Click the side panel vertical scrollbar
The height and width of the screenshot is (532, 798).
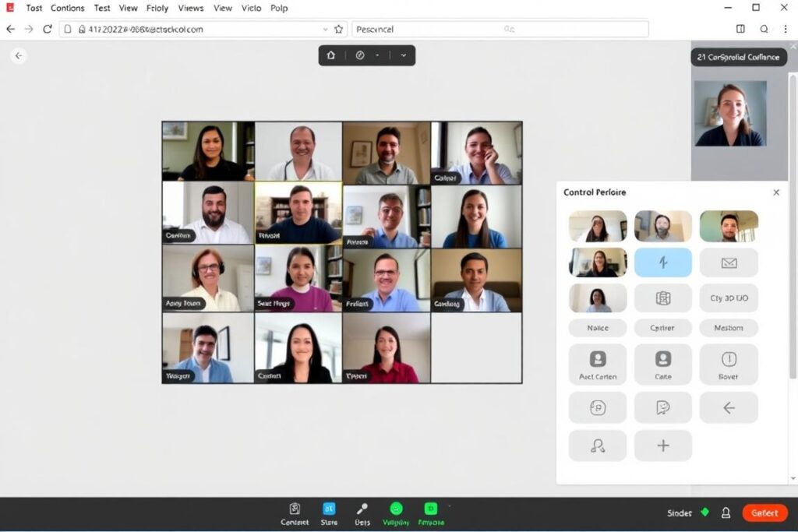click(793, 227)
